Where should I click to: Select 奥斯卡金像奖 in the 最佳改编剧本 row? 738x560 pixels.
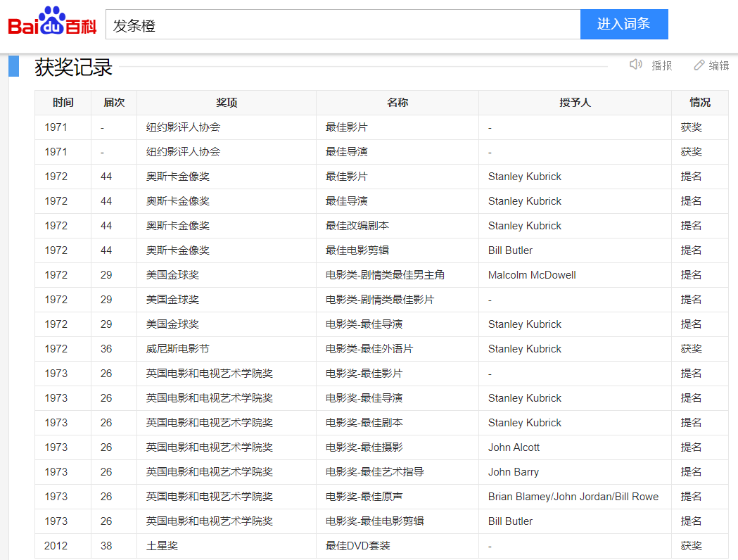coord(178,225)
